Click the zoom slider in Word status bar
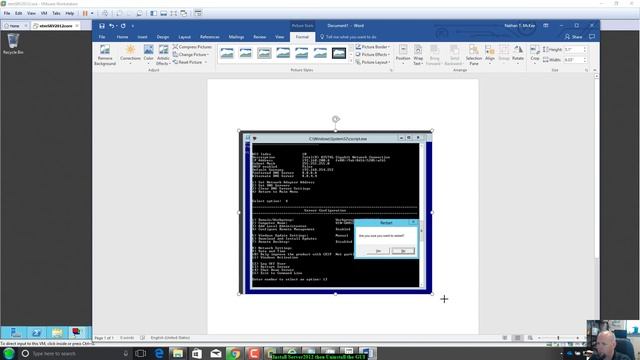This screenshot has height=360, width=640. pyautogui.click(x=558, y=338)
